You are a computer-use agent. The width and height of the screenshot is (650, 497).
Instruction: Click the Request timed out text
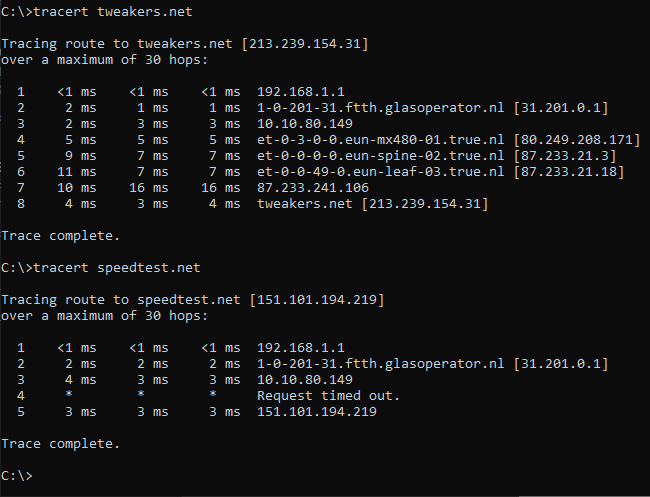click(x=328, y=396)
